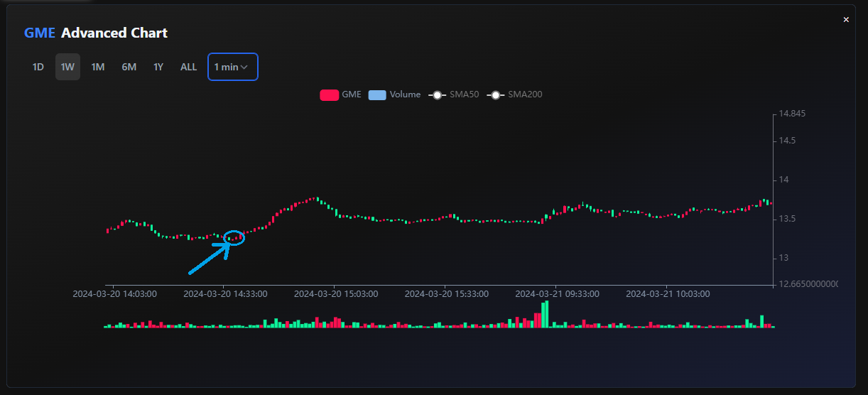Click the 13.5 price axis label
This screenshot has height=395, width=868.
787,219
